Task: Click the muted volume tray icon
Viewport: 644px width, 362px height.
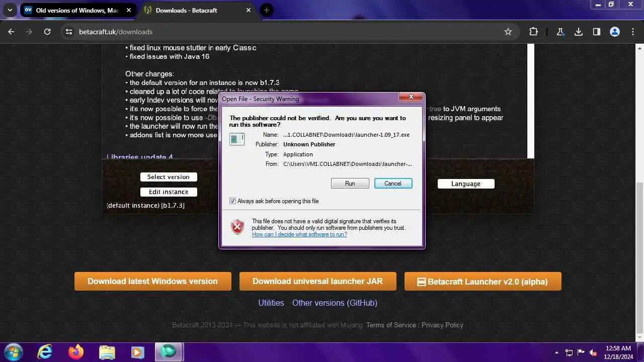Action: pyautogui.click(x=593, y=352)
